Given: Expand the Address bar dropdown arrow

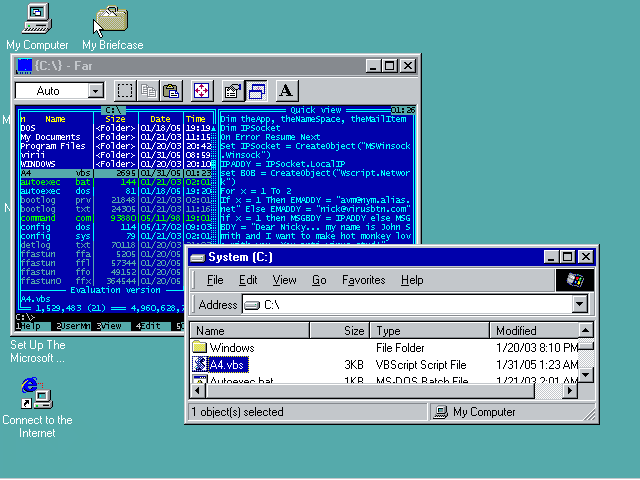Looking at the screenshot, I should point(579,304).
